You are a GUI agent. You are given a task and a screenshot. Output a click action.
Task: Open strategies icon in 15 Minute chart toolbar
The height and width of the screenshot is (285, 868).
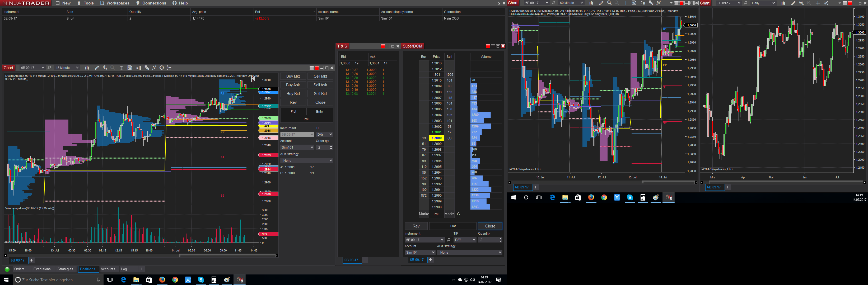click(154, 68)
